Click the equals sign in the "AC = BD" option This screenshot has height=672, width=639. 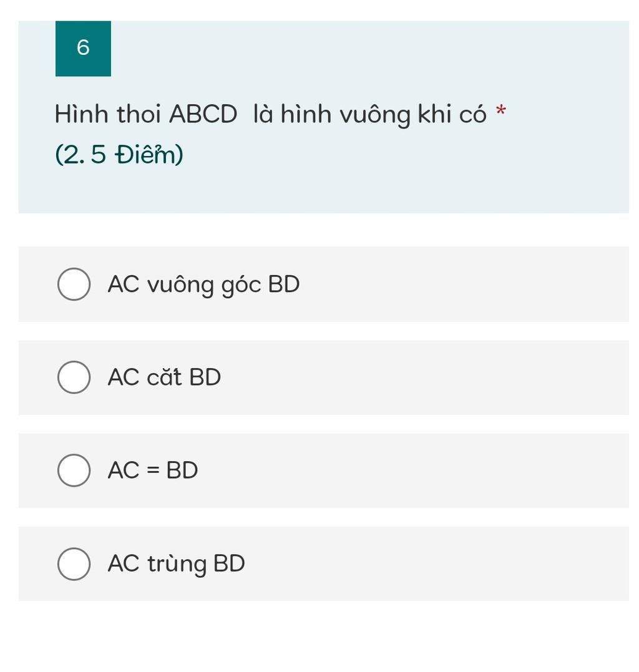click(x=153, y=470)
